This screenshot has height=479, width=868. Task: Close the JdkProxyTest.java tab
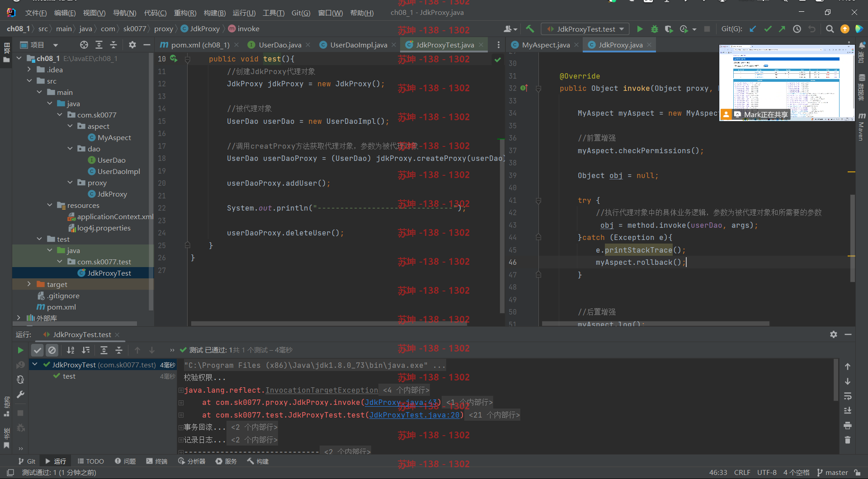click(481, 45)
